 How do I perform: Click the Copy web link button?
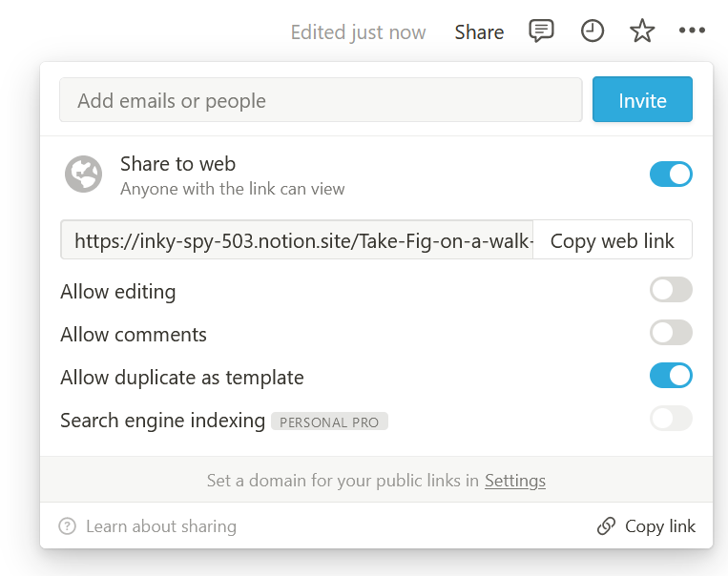pos(613,241)
